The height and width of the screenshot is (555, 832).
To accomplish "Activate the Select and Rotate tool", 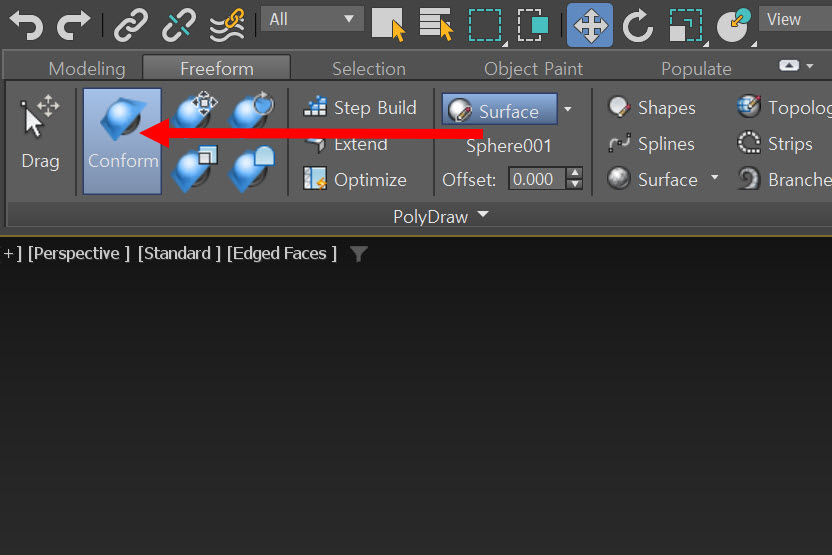I will 638,25.
